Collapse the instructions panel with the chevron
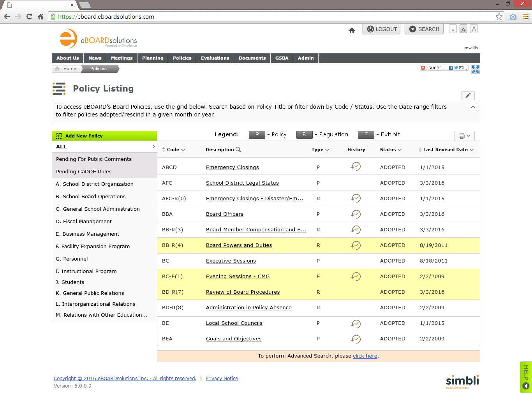The height and width of the screenshot is (393, 532). (x=473, y=106)
